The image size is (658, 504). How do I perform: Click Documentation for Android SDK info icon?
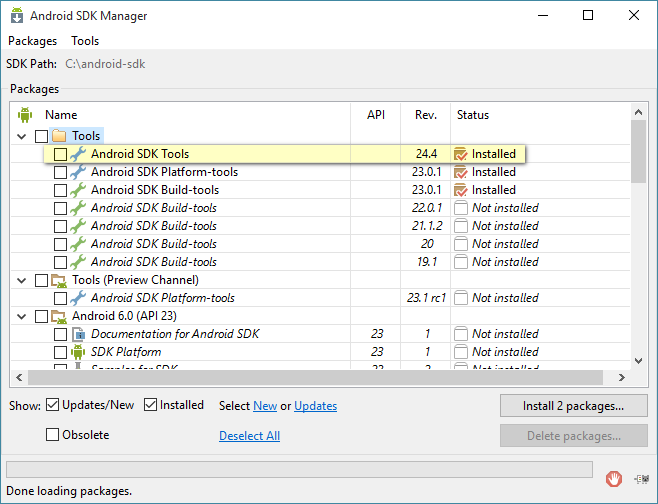pyautogui.click(x=78, y=334)
